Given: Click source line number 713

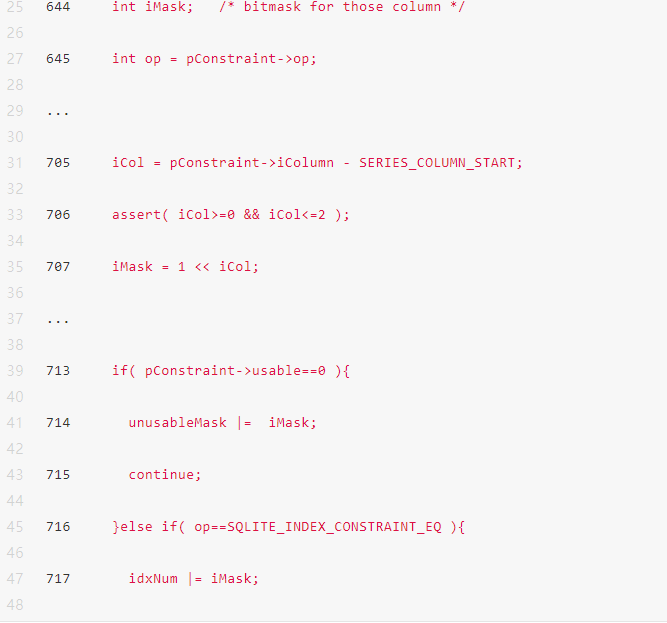Looking at the screenshot, I should tap(58, 370).
